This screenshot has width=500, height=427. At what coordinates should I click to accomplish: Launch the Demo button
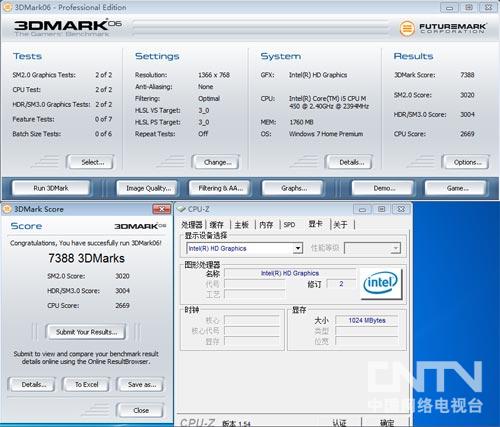384,188
